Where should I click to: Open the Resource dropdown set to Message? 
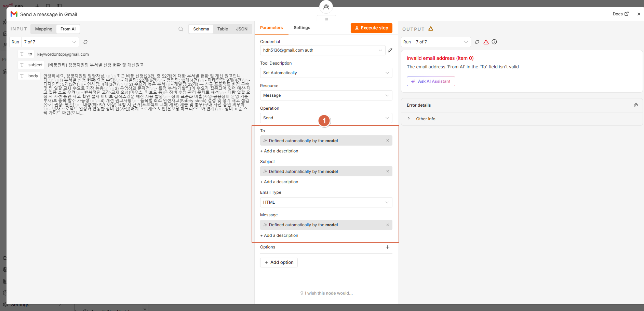point(326,95)
